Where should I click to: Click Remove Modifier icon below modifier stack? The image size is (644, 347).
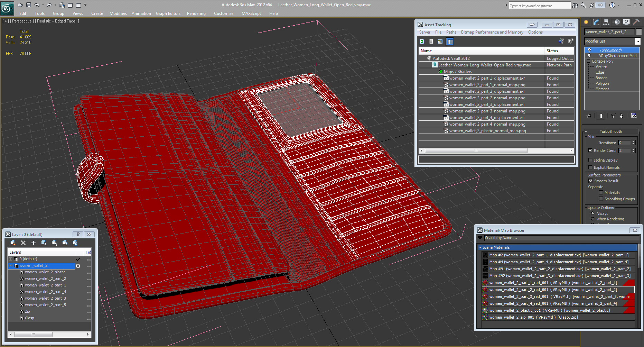(621, 116)
